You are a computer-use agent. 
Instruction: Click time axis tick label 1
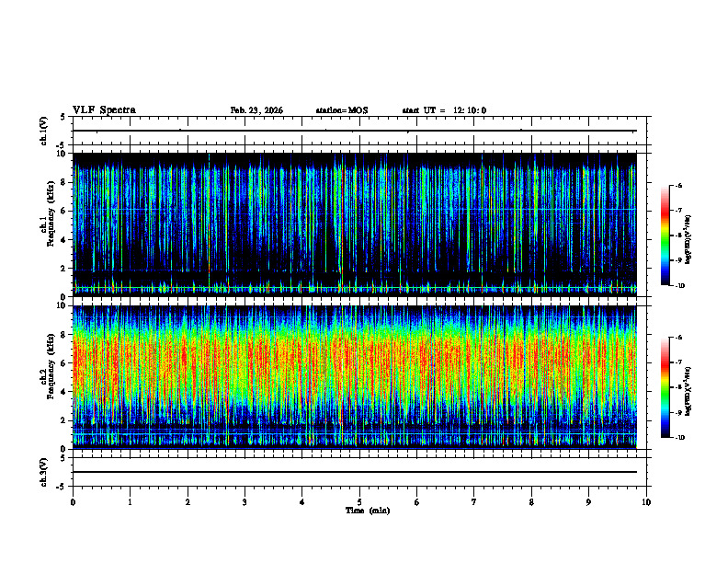(x=130, y=502)
